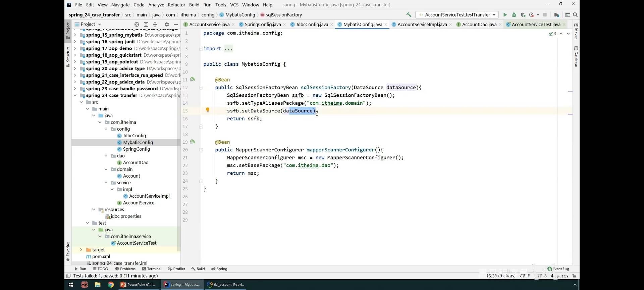This screenshot has width=644, height=290.
Task: Open the VCS menu
Action: [234, 5]
